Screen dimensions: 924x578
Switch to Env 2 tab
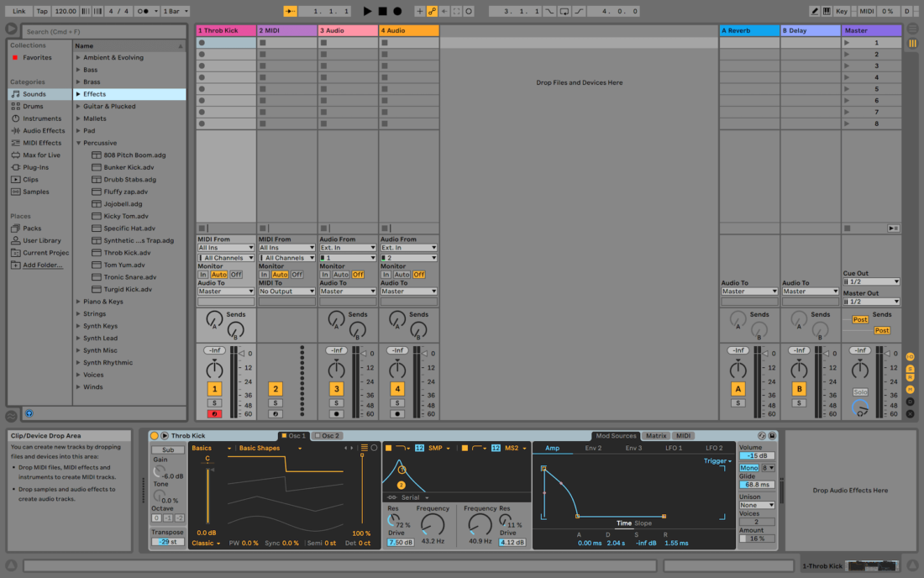pyautogui.click(x=593, y=449)
